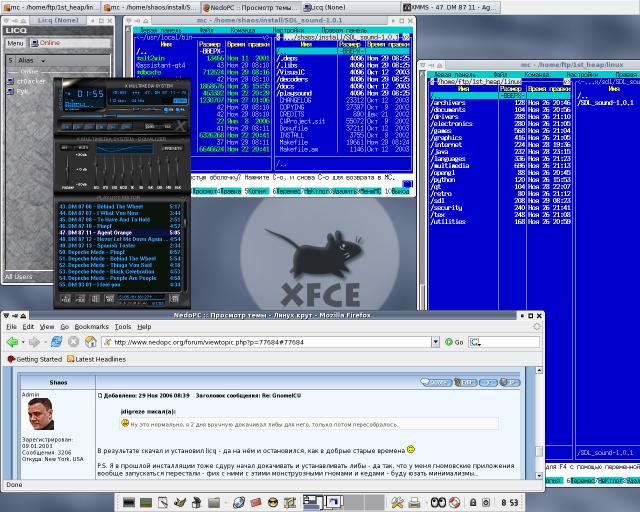This screenshot has height=512, width=640.
Task: Open printer icon in XFCE panel
Action: coord(415,502)
